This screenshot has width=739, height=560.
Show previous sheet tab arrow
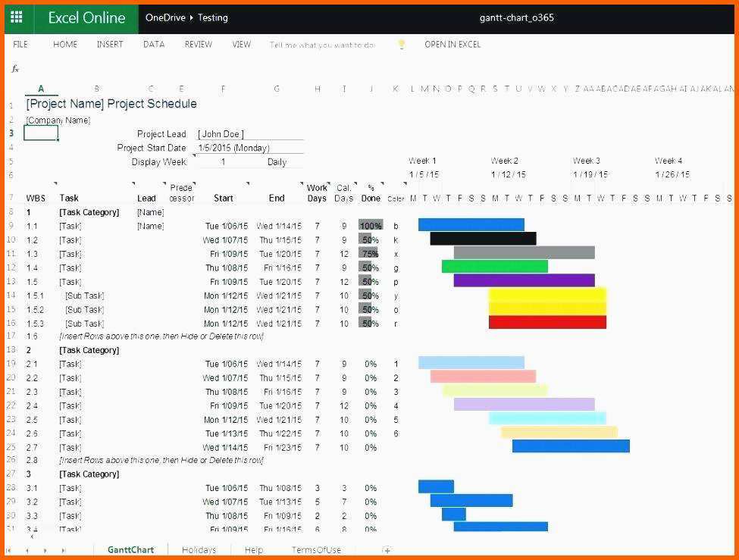[27, 550]
